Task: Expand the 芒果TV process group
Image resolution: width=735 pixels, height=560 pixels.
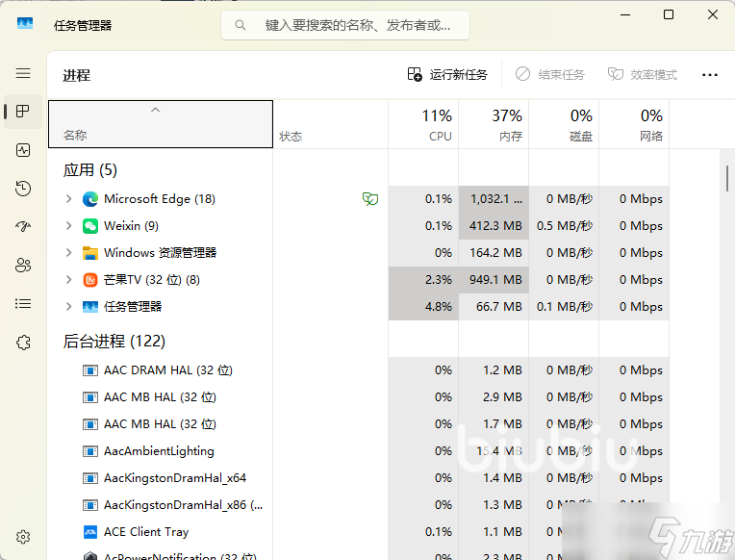Action: click(68, 280)
